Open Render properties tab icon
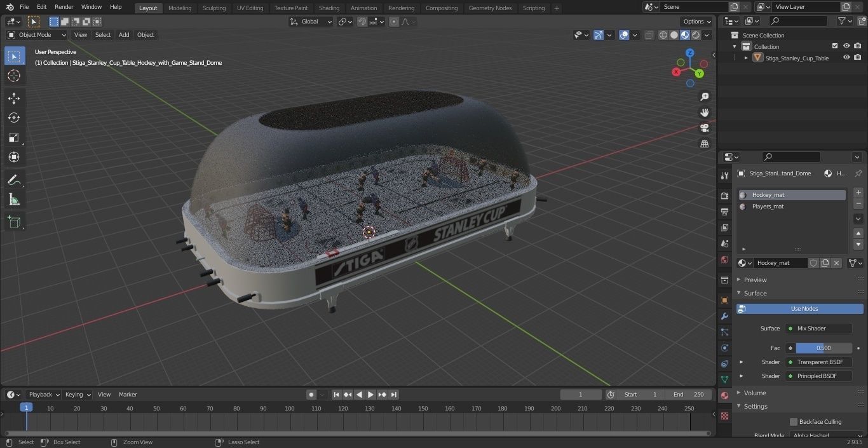The width and height of the screenshot is (868, 448). point(724,196)
